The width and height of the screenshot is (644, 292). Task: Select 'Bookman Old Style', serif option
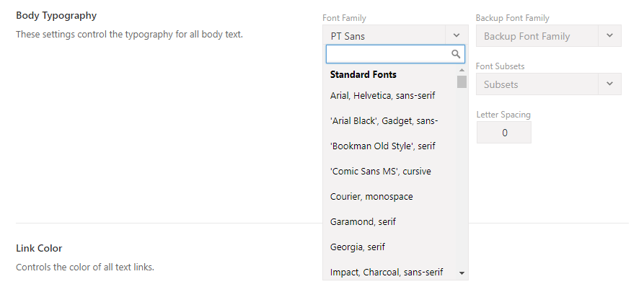(x=382, y=146)
